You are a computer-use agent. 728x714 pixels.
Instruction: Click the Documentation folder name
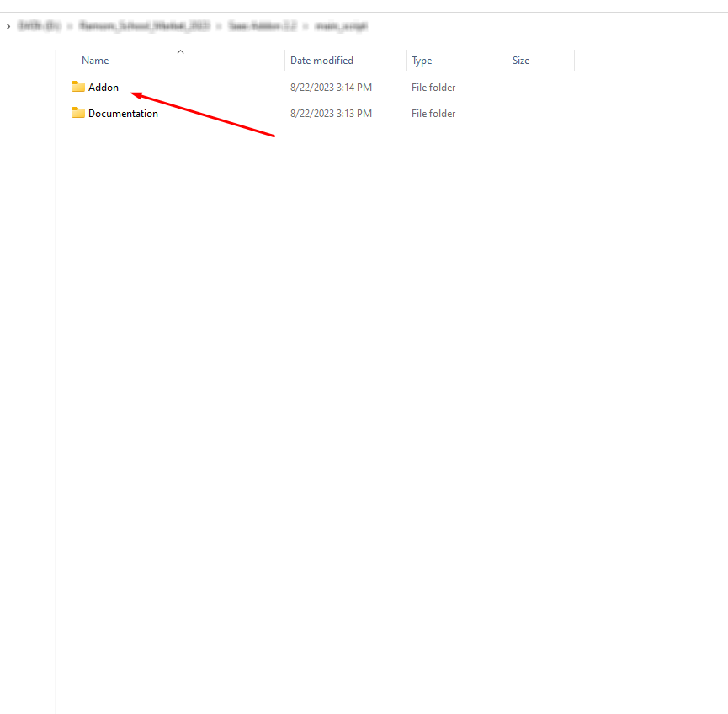pyautogui.click(x=123, y=114)
